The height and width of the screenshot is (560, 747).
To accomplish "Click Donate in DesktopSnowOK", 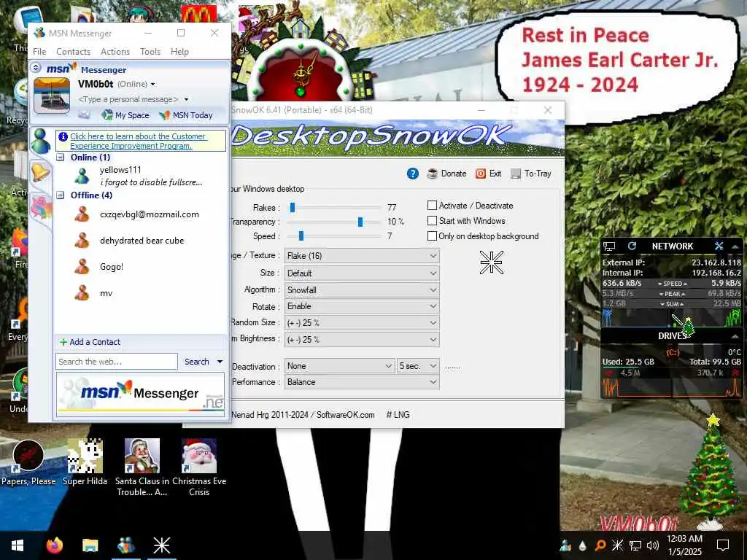I will tap(447, 174).
